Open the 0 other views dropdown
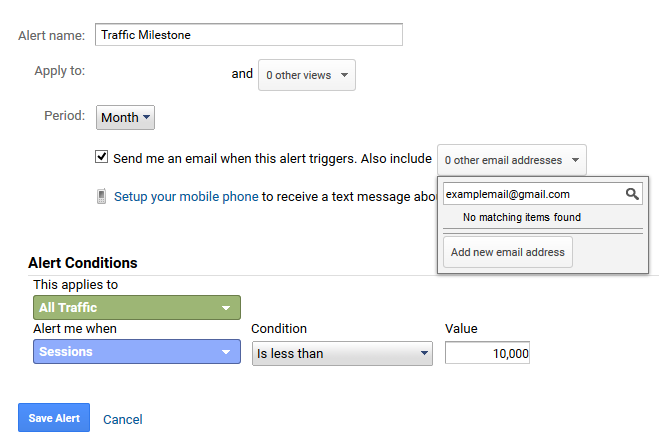 [x=307, y=75]
